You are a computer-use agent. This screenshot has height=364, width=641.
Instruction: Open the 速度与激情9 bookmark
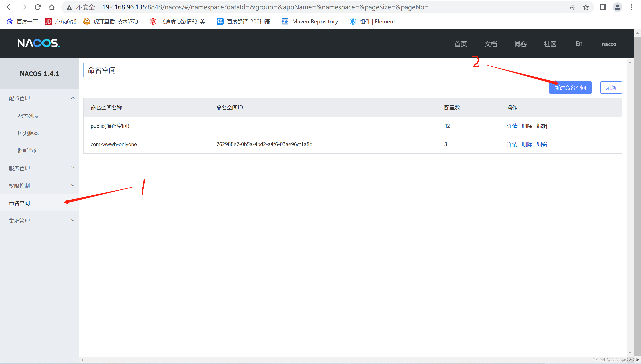click(x=180, y=22)
